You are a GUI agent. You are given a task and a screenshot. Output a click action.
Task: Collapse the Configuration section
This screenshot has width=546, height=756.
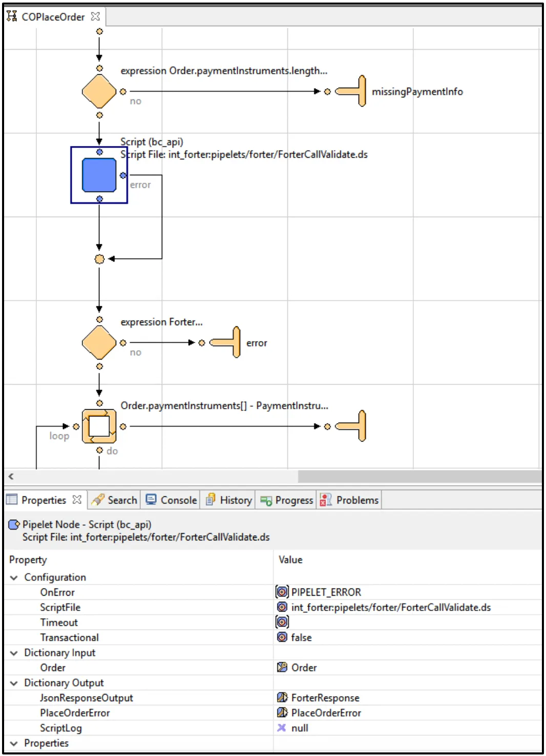coord(14,578)
